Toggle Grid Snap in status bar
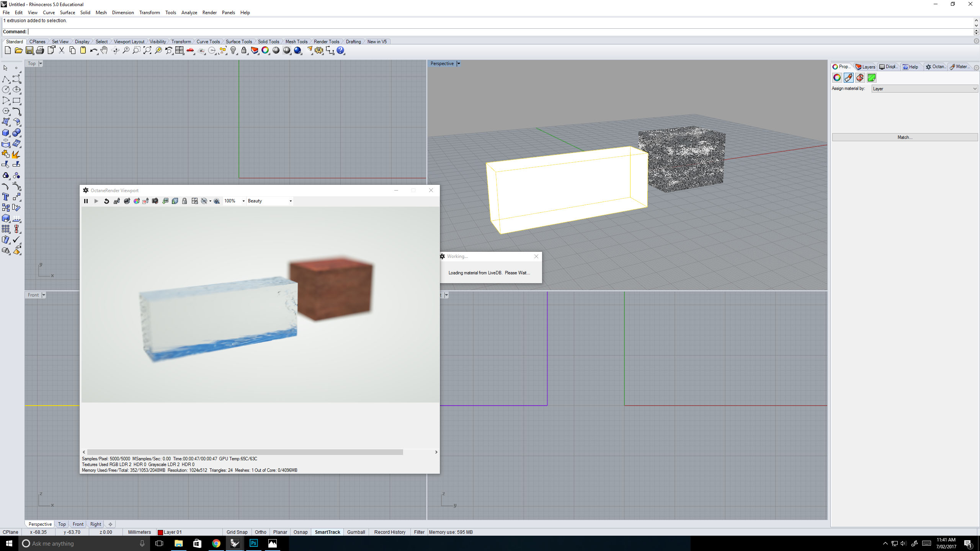Screen dimensions: 980x551 coord(237,532)
